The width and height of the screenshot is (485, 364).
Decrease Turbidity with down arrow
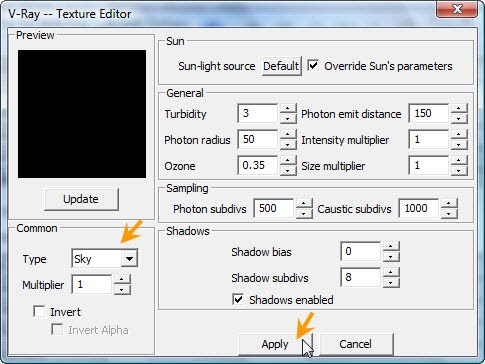[288, 118]
